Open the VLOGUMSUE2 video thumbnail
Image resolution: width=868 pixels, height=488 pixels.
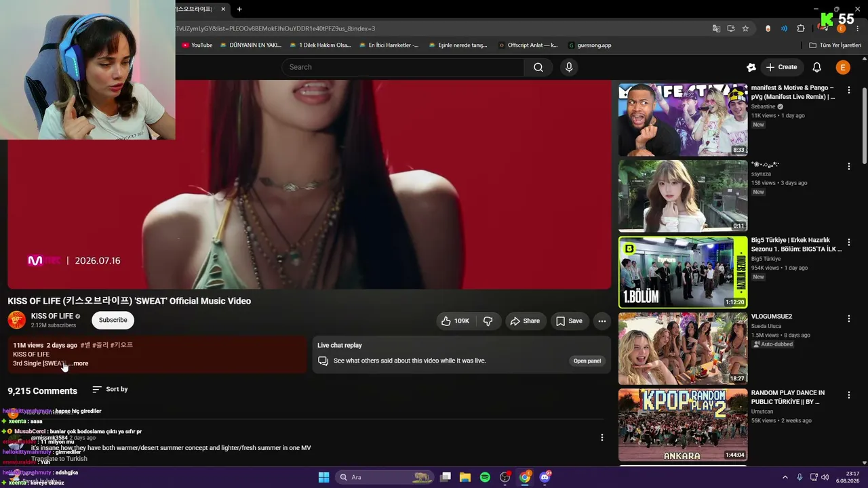click(683, 348)
